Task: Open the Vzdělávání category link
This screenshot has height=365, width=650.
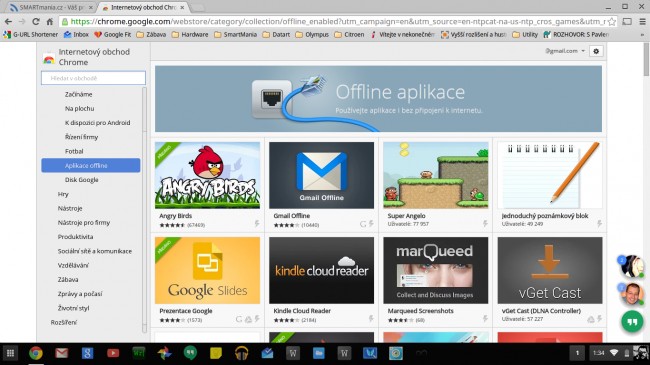Action: [x=73, y=265]
